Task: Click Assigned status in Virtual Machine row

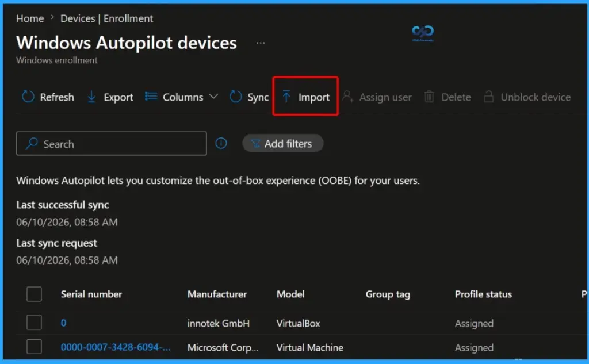Action: 474,348
